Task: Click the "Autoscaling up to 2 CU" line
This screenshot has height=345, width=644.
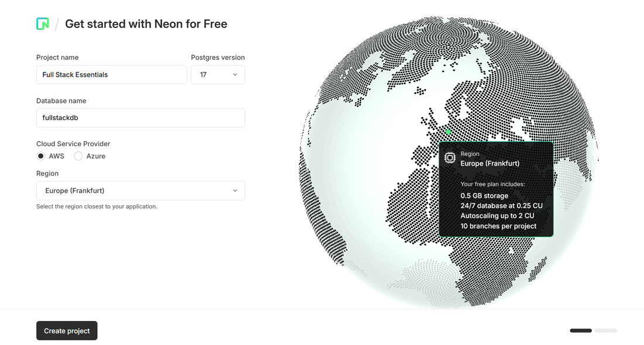Action: (498, 216)
